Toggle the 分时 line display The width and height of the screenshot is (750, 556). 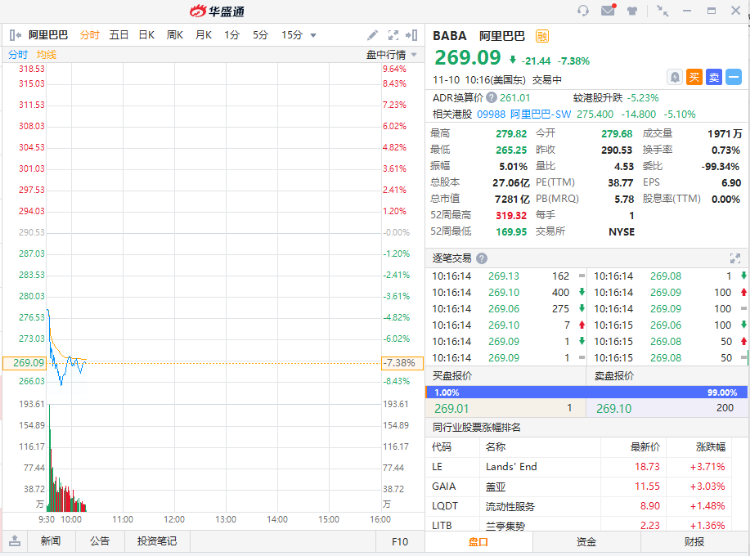(18, 54)
